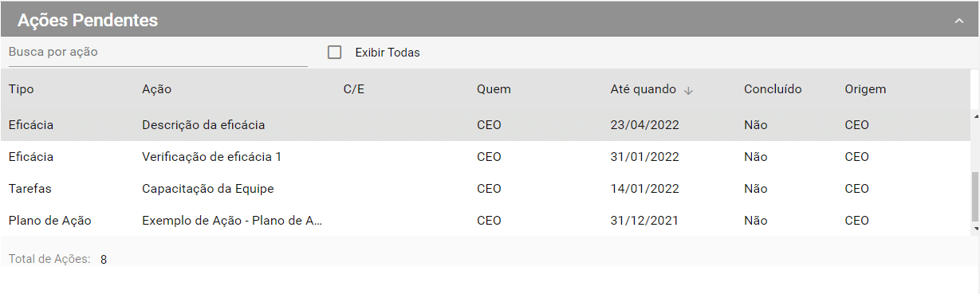Sort by the Concluído column header
The image size is (980, 294).
point(773,89)
